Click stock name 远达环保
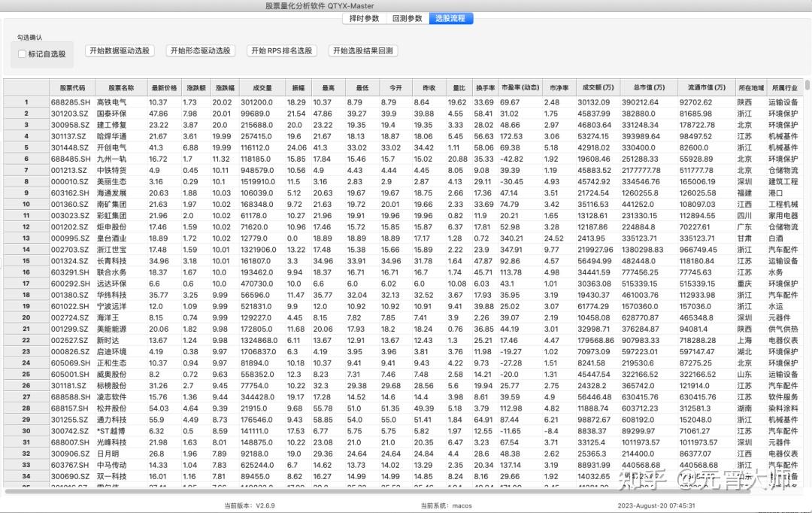This screenshot has height=513, width=812. (x=112, y=284)
